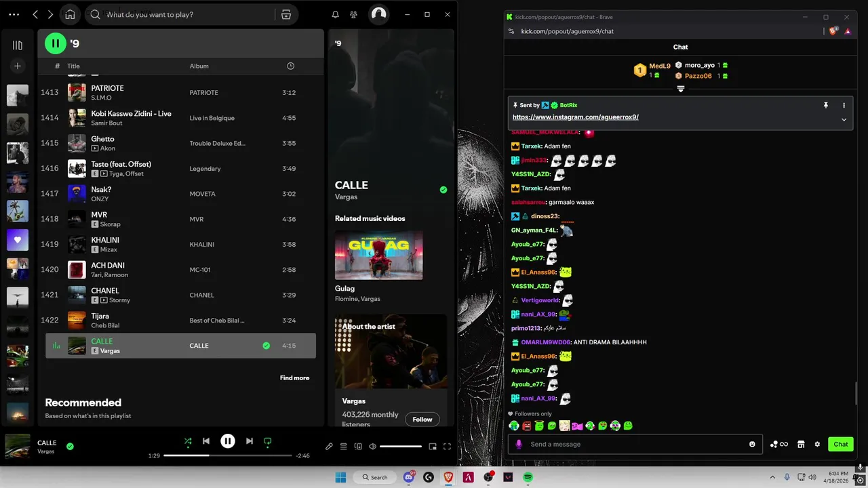Image resolution: width=868 pixels, height=488 pixels.
Task: Select track Ghetto by Akon
Action: click(x=180, y=143)
